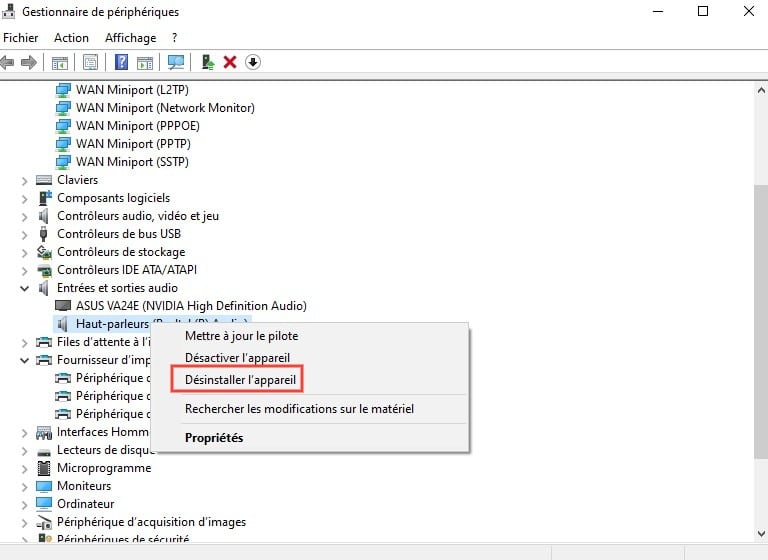Image resolution: width=768 pixels, height=560 pixels.
Task: Expand the Contrôleurs de bus USB node
Action: pos(24,235)
